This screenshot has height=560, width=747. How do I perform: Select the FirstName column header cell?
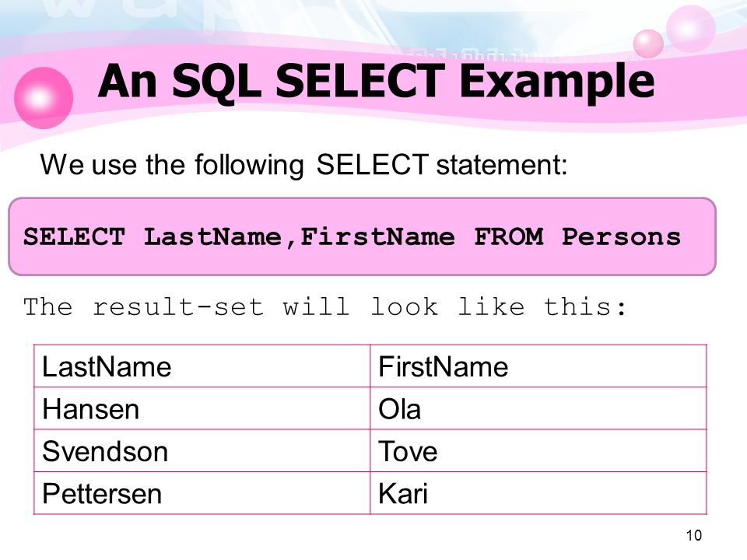(538, 366)
